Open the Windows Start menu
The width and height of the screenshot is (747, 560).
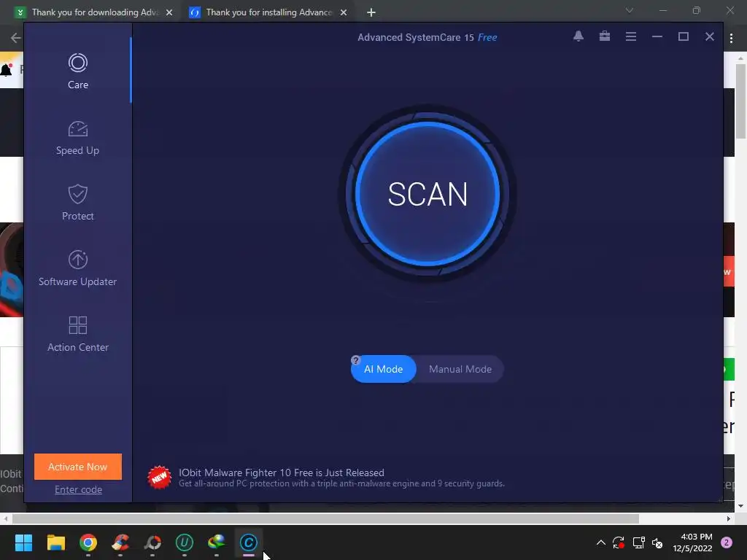(x=23, y=542)
